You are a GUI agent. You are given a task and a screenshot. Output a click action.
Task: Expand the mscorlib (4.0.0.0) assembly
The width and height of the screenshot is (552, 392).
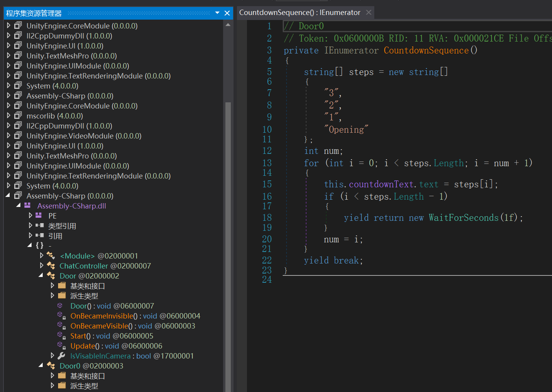(x=9, y=116)
